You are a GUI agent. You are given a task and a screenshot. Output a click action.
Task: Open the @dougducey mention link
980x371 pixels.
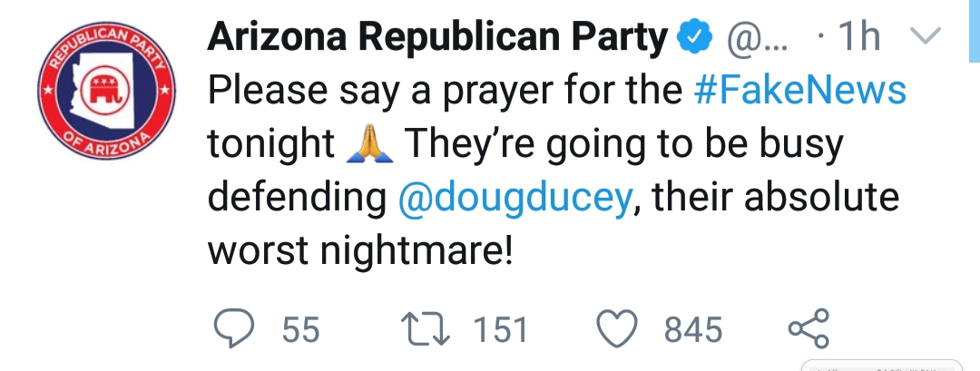(515, 198)
